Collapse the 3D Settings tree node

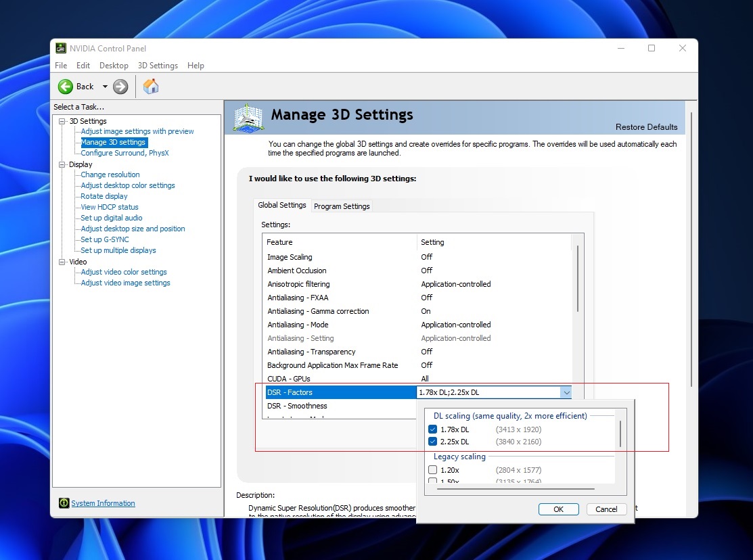(x=62, y=121)
